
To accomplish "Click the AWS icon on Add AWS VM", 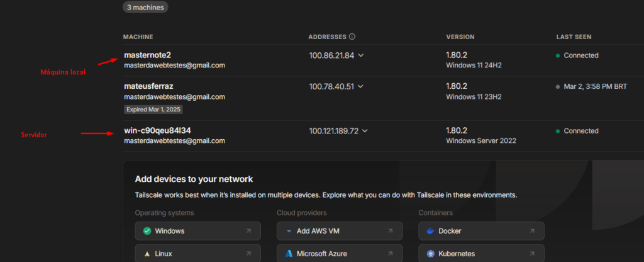I will pos(289,231).
